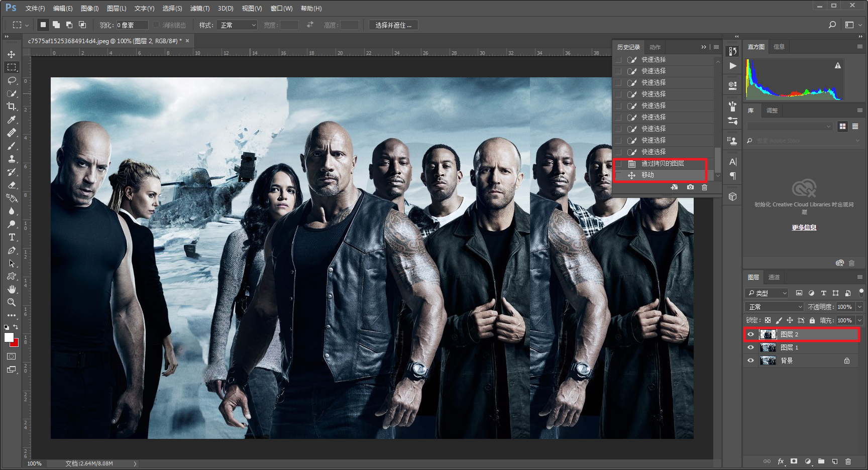
Task: Open the 填充 fill slider arrow
Action: click(x=859, y=320)
